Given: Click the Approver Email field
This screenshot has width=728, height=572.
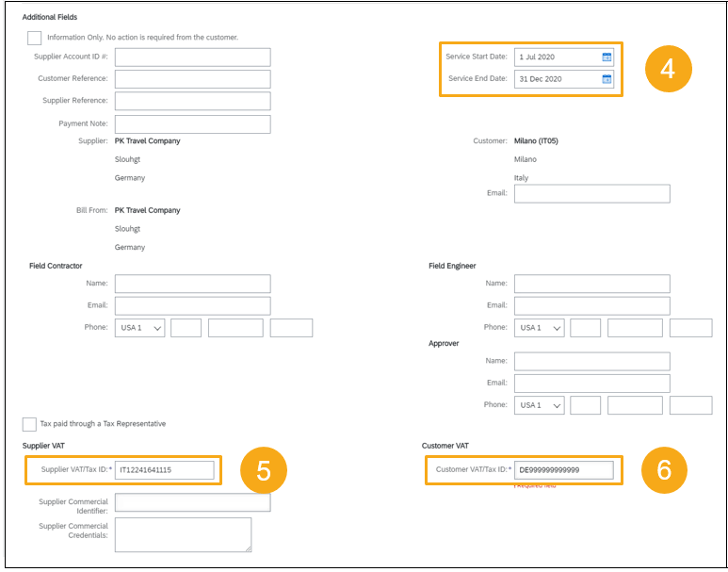Looking at the screenshot, I should point(592,384).
